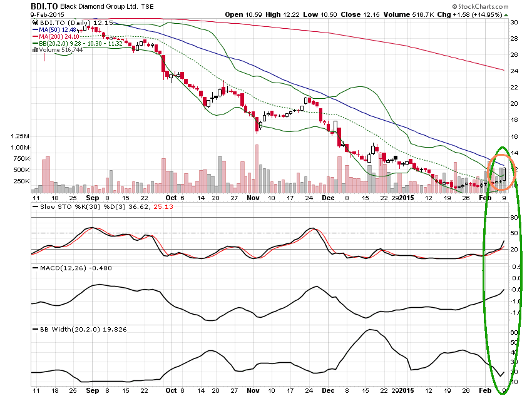Click the Close 12.15 value in the header
The width and height of the screenshot is (532, 396).
360,14
